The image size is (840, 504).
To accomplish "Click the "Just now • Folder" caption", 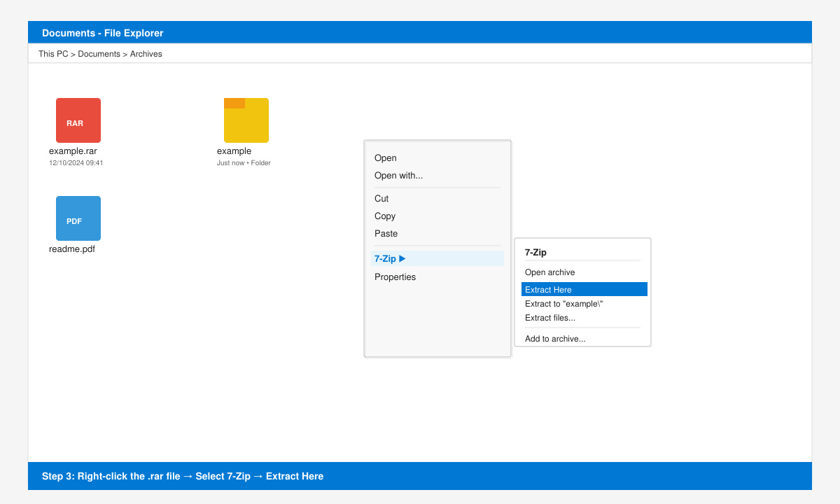I will pos(244,163).
